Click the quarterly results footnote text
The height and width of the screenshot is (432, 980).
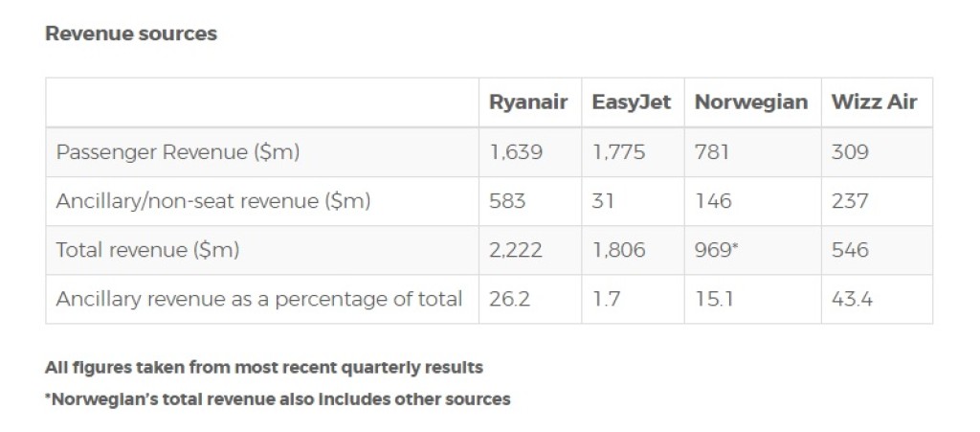point(264,367)
